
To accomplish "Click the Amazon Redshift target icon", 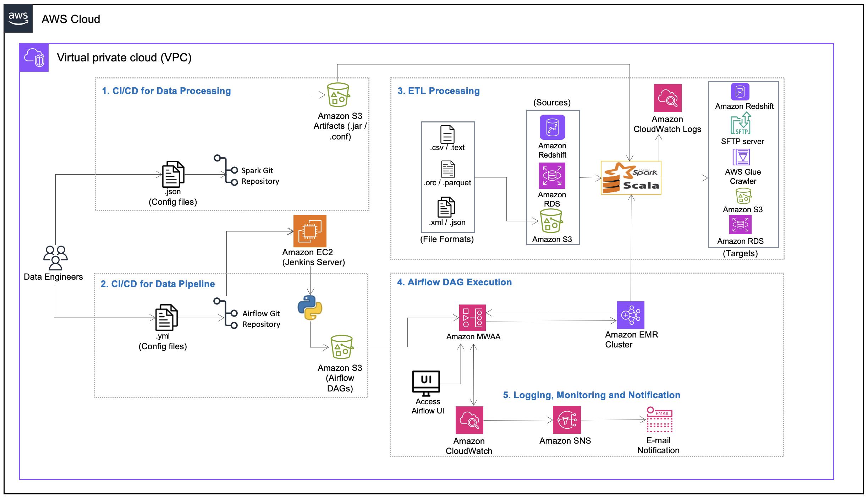I will (x=742, y=97).
